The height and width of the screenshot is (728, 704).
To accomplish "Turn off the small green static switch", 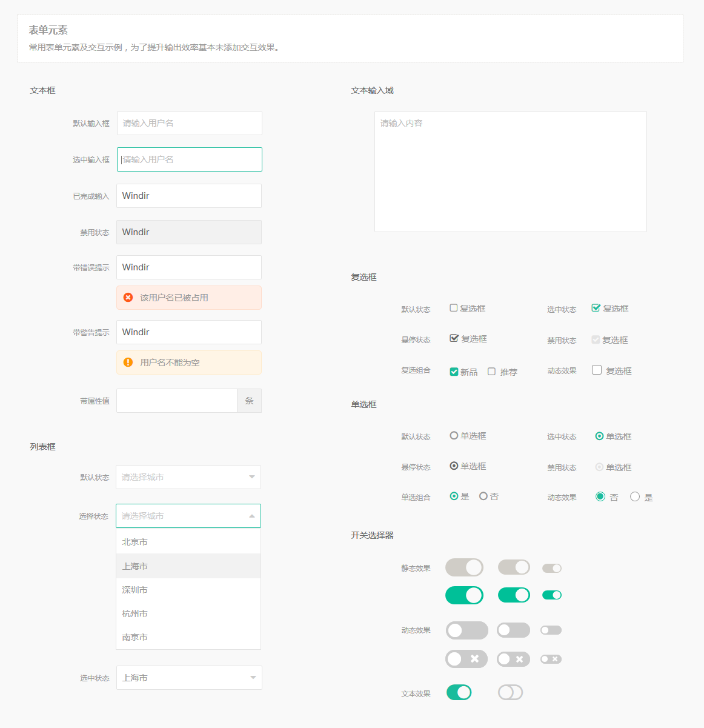I will pyautogui.click(x=552, y=595).
